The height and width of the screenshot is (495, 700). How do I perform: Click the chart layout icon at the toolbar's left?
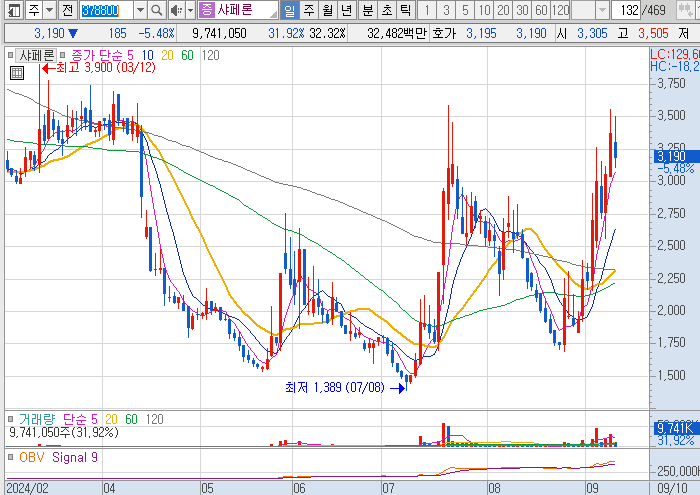point(14,10)
